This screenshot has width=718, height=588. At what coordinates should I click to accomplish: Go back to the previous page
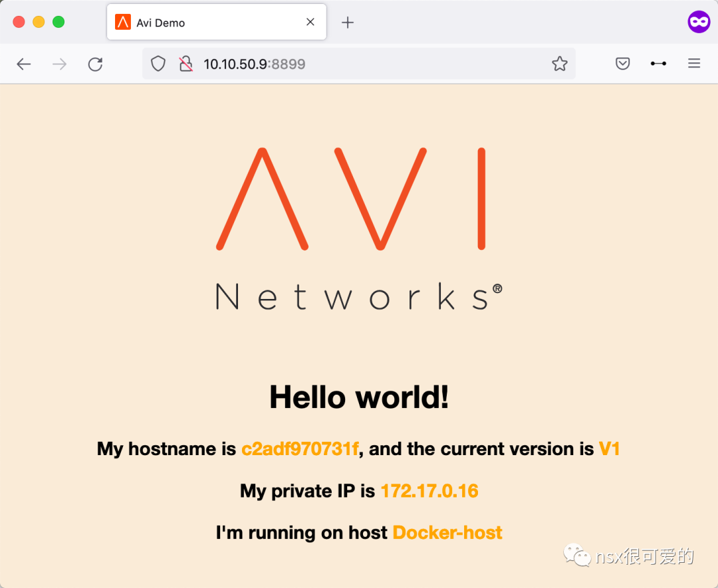pos(24,64)
